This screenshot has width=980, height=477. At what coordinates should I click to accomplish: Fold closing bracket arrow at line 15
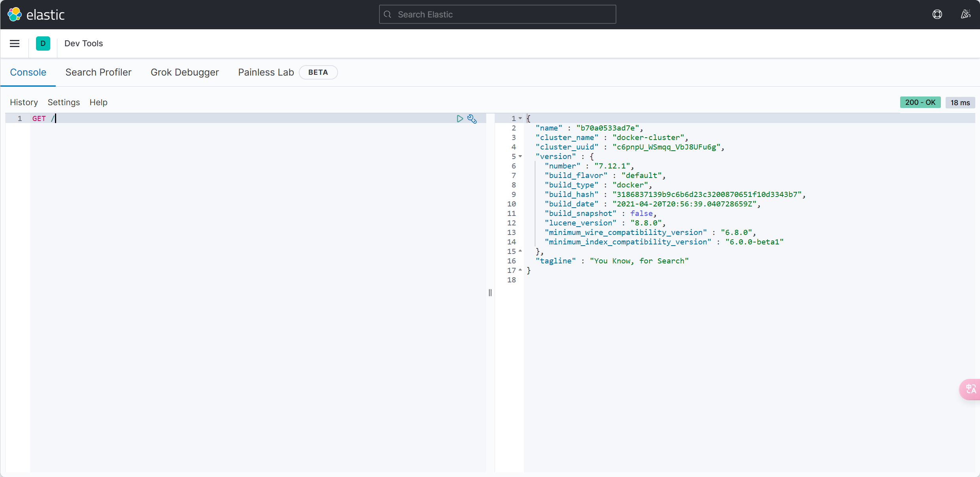tap(520, 251)
